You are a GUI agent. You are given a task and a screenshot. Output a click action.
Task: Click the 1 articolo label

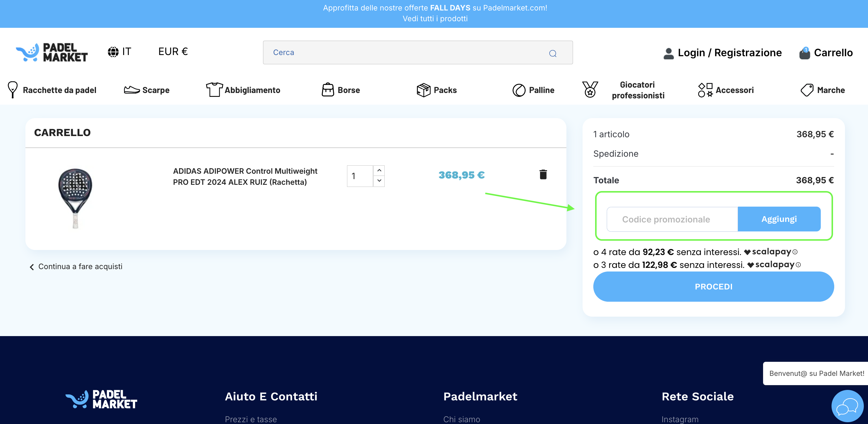pos(611,134)
